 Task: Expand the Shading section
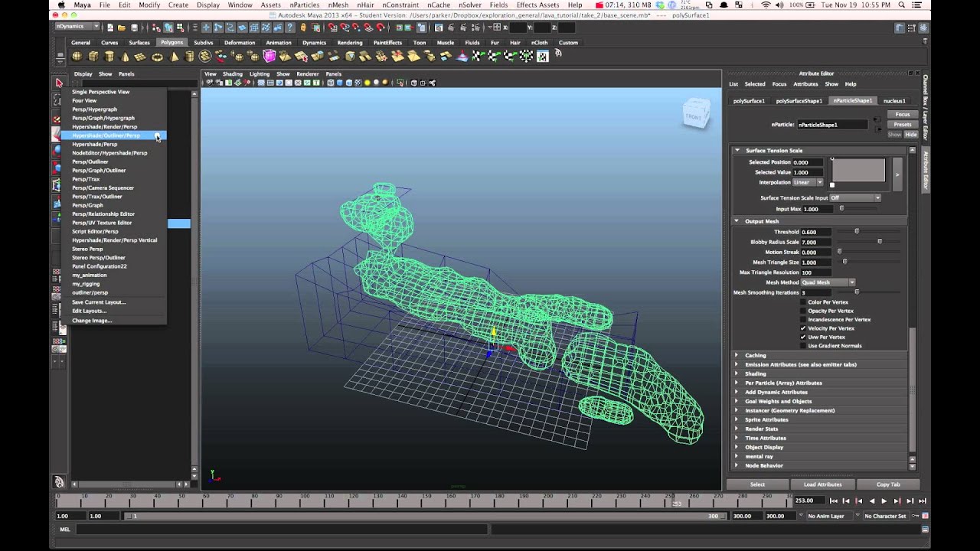point(819,373)
